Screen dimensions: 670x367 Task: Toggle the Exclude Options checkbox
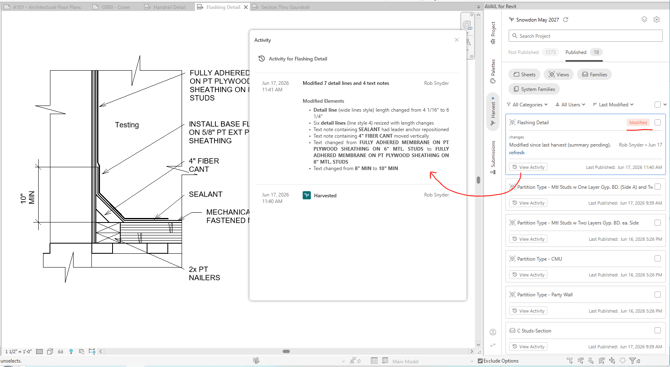tap(480, 361)
